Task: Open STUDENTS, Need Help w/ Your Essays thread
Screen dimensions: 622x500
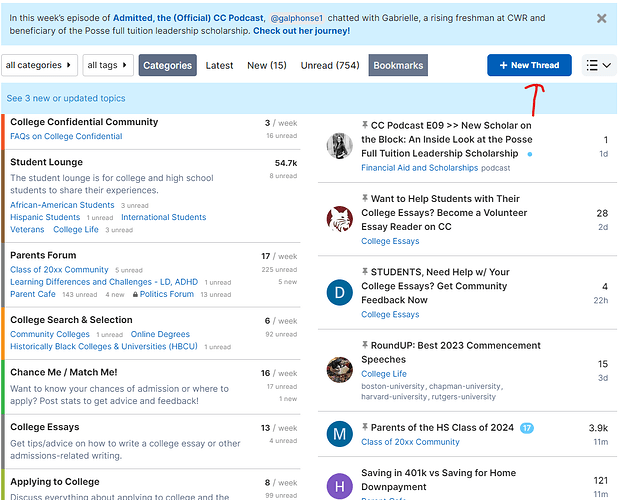Action: coord(436,286)
